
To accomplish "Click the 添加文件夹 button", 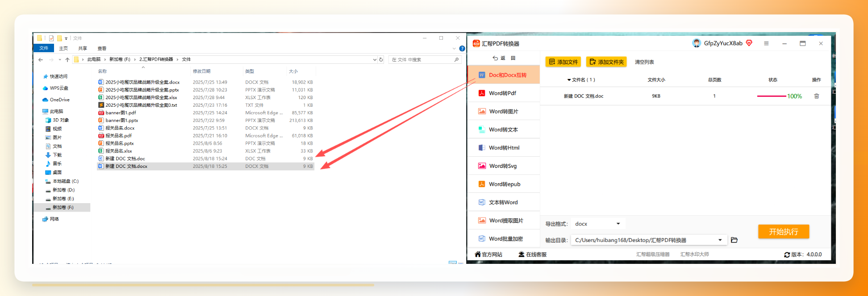I will point(606,62).
